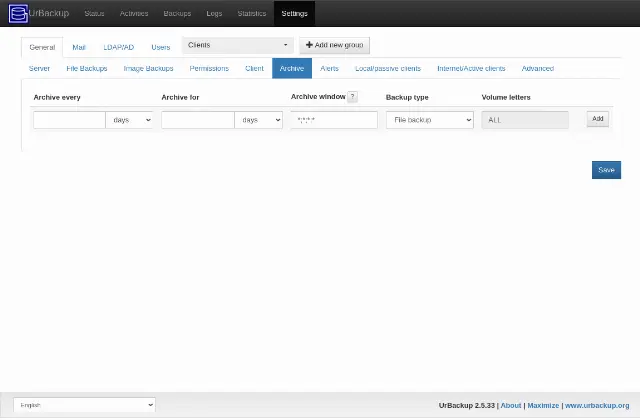The image size is (640, 420).
Task: Open the Backups page
Action: [177, 13]
